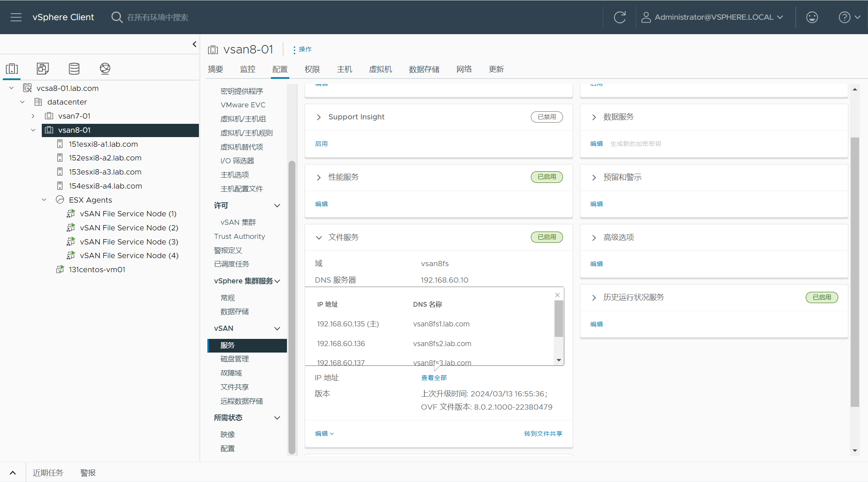The width and height of the screenshot is (868, 482).
Task: Expand the 预留和警示 card
Action: click(594, 177)
